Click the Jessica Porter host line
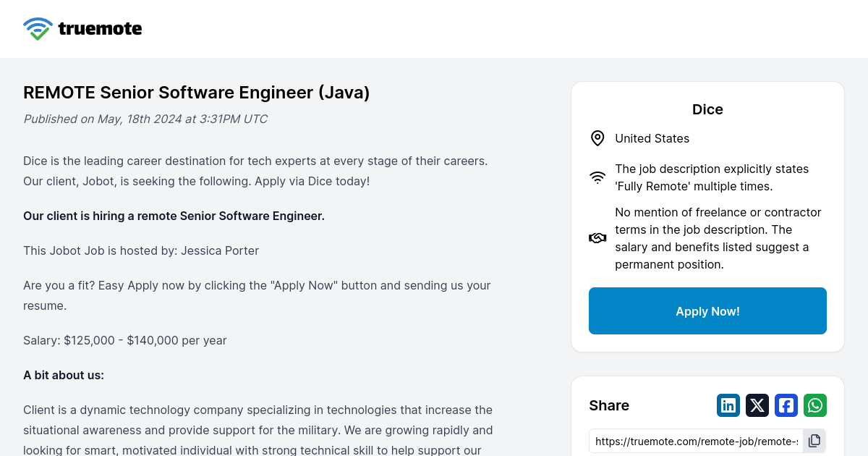This screenshot has width=868, height=456. pos(141,250)
